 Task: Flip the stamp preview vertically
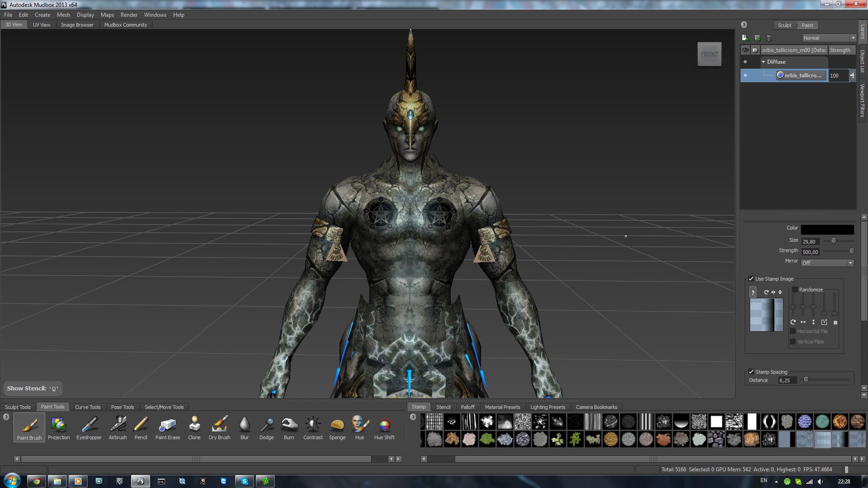click(780, 292)
